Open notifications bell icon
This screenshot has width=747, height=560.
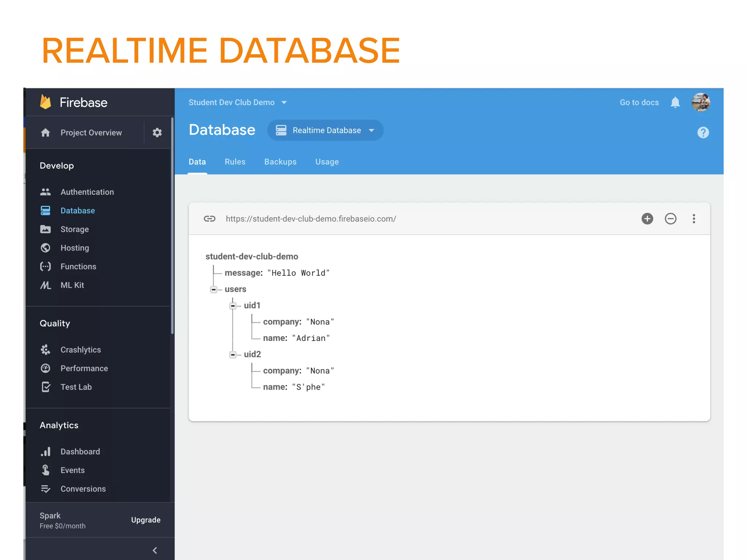[x=675, y=102]
